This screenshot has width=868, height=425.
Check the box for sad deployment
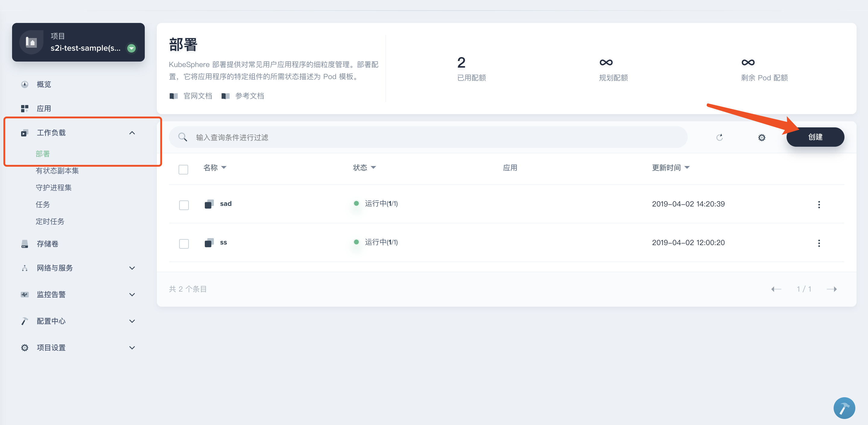click(x=184, y=205)
